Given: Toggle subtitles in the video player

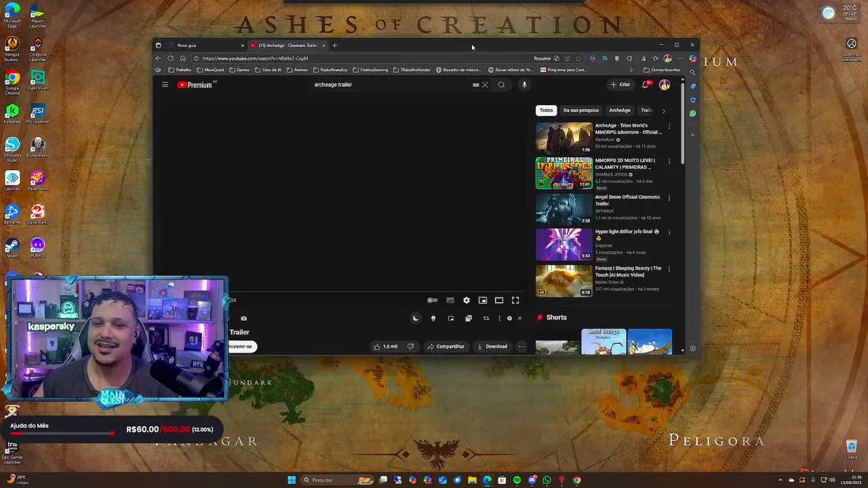Looking at the screenshot, I should pos(450,300).
